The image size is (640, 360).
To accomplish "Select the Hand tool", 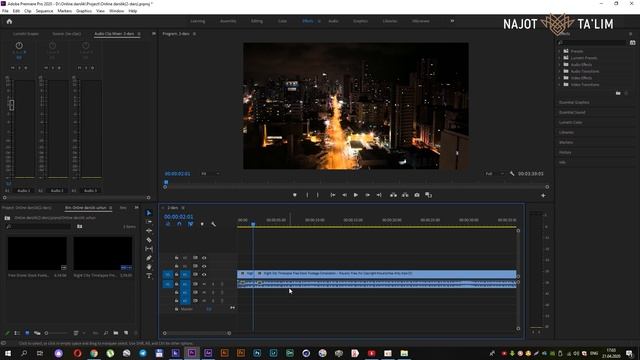I will point(149,267).
